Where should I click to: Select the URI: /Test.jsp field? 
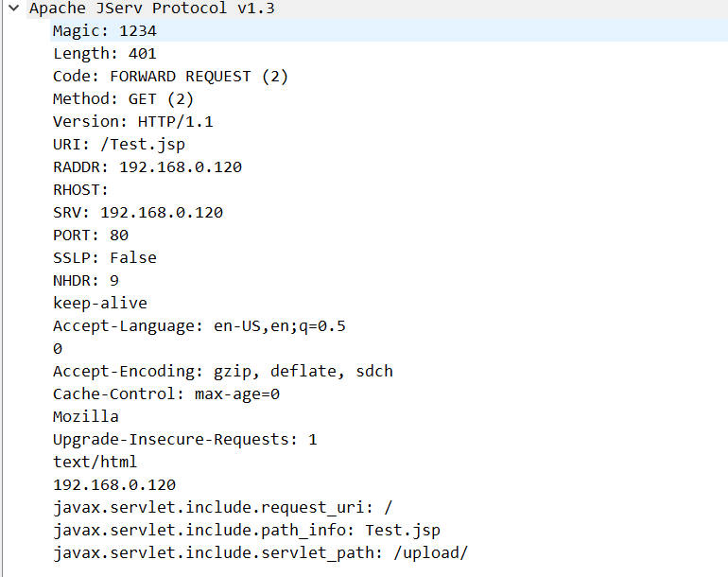coord(119,145)
